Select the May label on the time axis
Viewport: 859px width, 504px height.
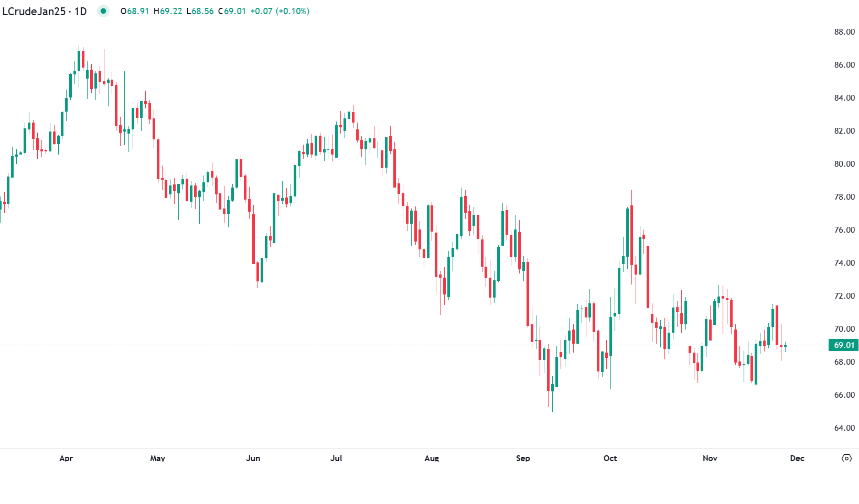point(157,458)
